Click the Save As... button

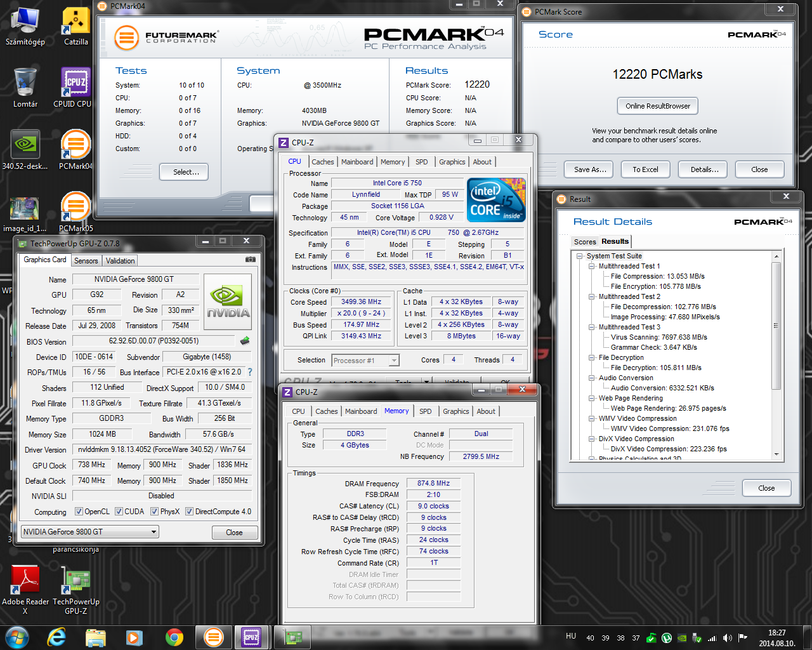pyautogui.click(x=590, y=169)
